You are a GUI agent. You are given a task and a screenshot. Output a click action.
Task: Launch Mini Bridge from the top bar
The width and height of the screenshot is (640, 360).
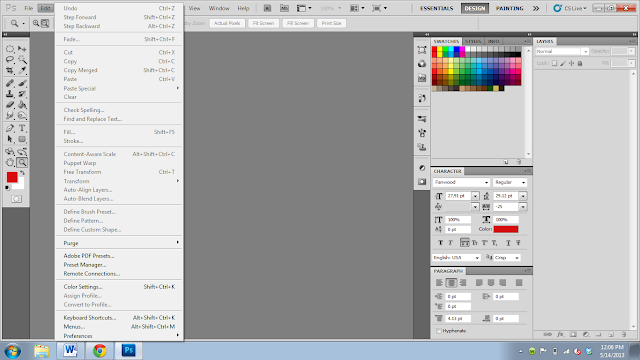284,8
